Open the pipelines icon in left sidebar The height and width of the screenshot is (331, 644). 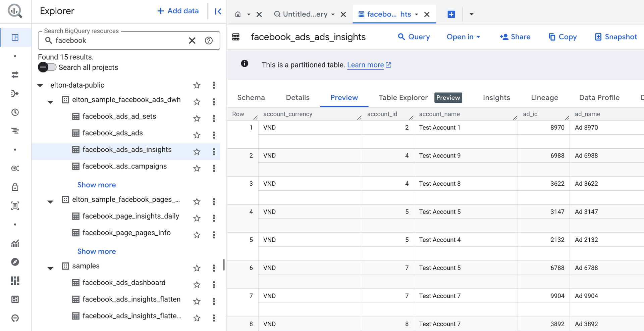pos(15,94)
